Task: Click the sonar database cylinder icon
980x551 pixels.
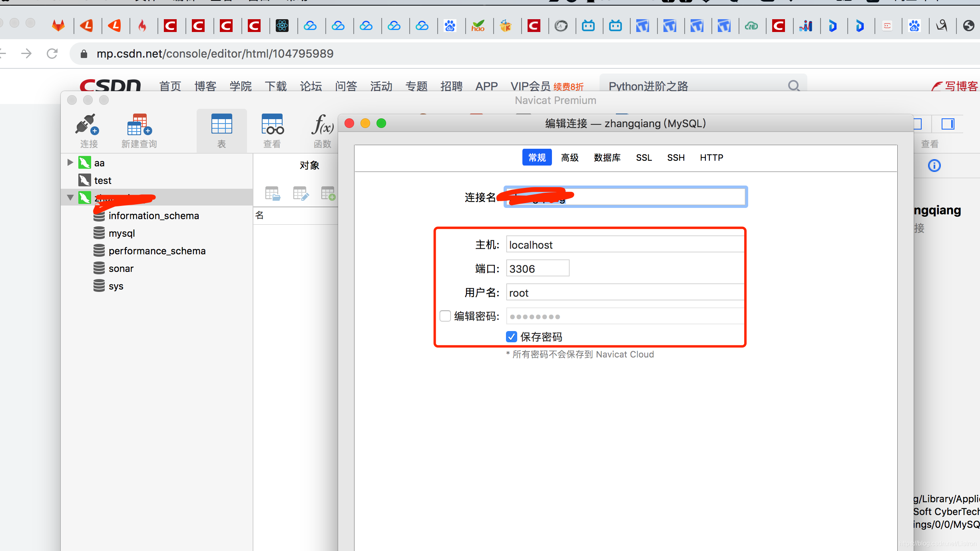Action: pos(99,268)
